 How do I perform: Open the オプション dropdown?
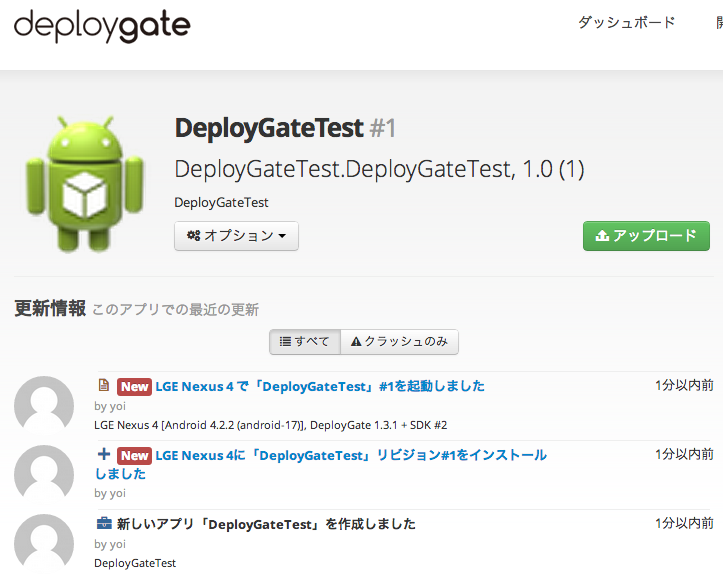click(237, 236)
